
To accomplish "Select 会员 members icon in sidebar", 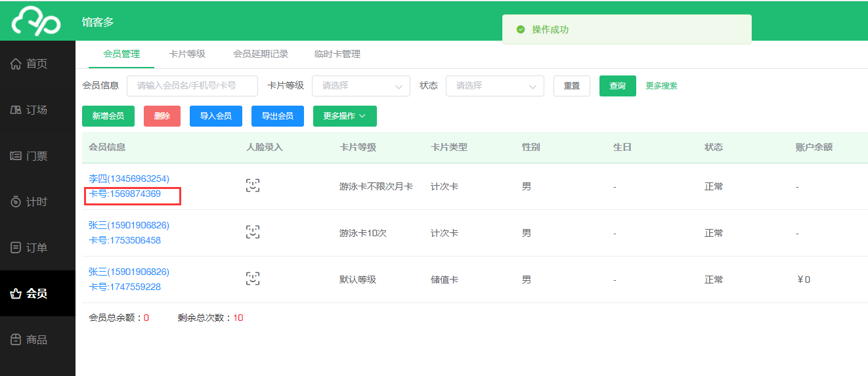I will coord(16,294).
